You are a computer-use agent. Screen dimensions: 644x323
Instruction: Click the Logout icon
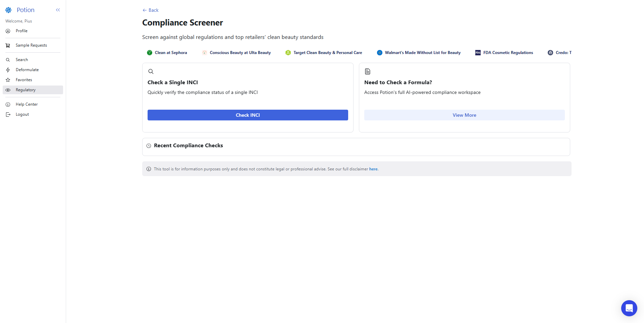click(x=8, y=114)
